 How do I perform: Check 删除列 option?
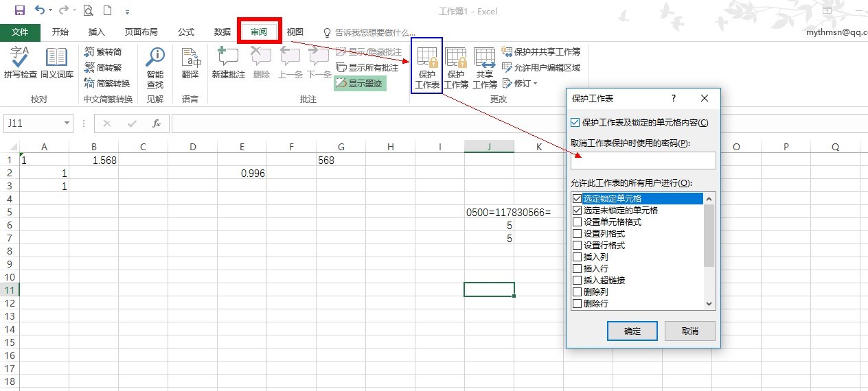tap(577, 292)
